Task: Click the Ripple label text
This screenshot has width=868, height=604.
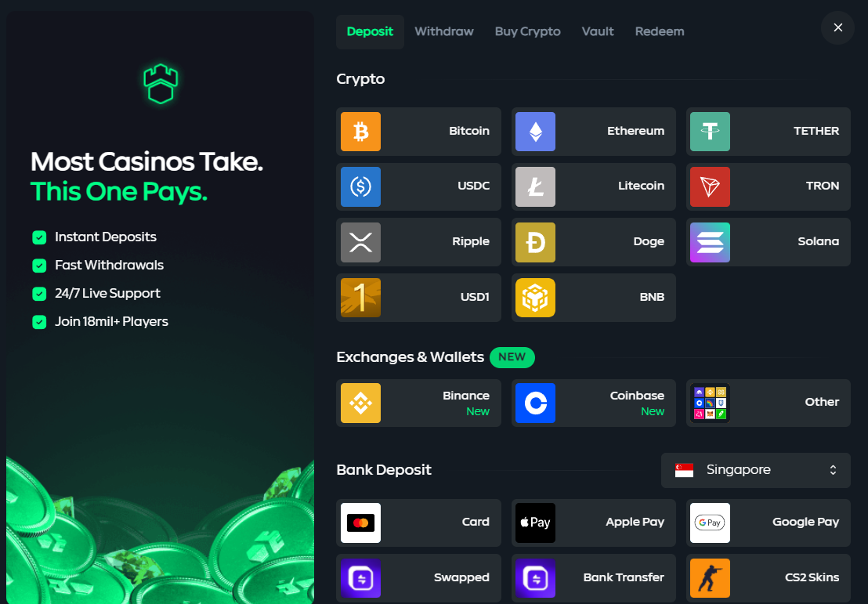Action: (x=471, y=242)
